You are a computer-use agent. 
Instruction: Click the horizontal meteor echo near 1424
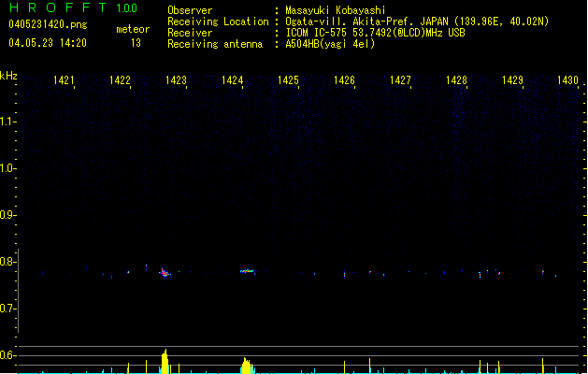pos(247,271)
